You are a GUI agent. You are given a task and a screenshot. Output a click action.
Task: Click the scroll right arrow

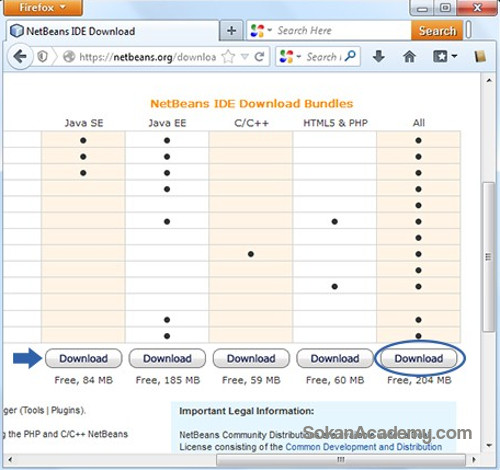pos(474,460)
